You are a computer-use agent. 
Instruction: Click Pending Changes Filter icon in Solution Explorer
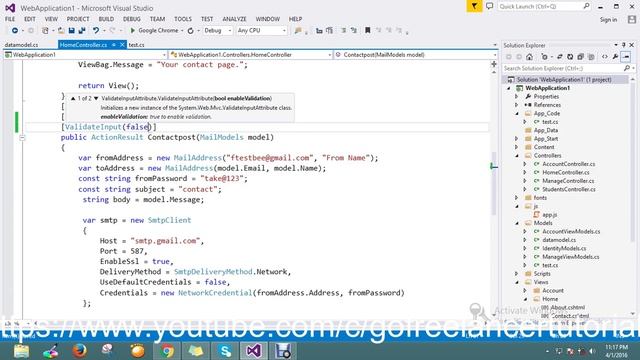coord(545,57)
